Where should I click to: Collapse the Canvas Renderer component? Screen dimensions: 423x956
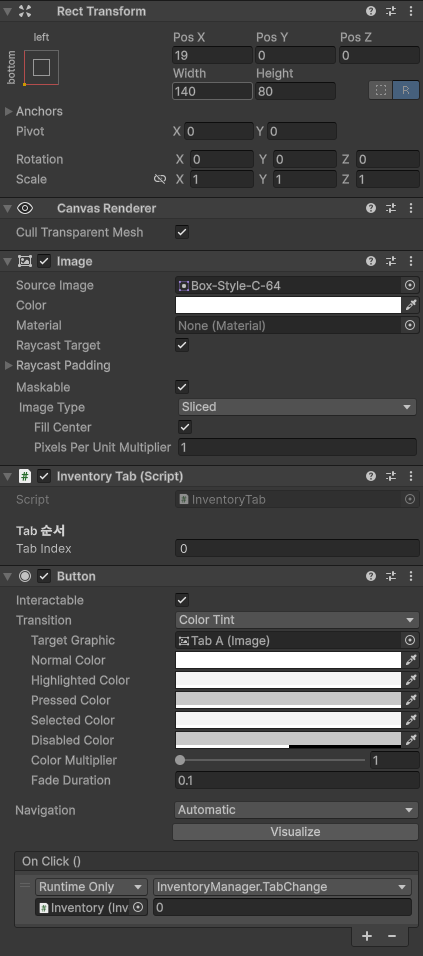tap(7, 208)
